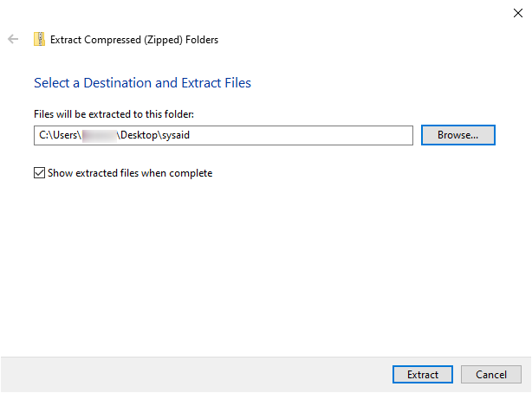532x393 pixels.
Task: Cancel the extraction dialog
Action: point(491,374)
